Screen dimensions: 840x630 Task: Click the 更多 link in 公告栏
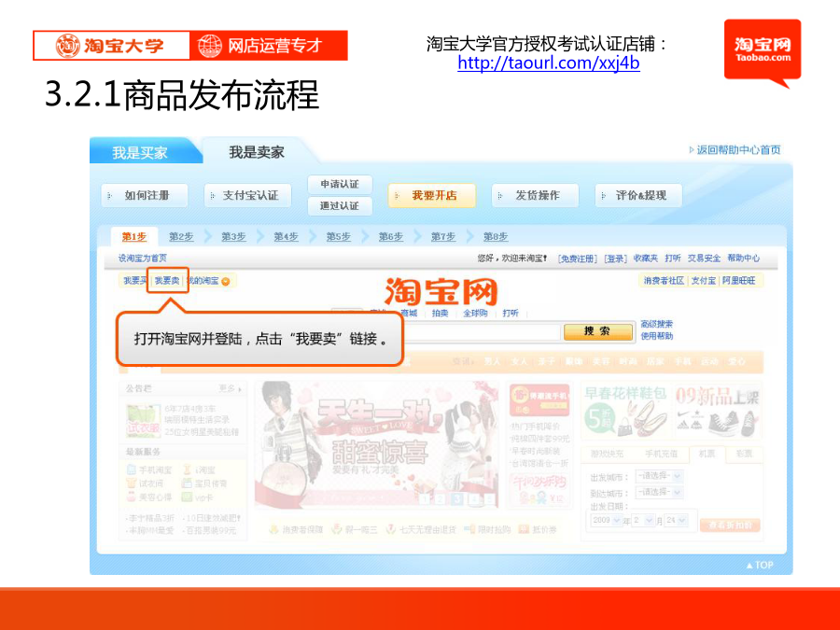(230, 388)
